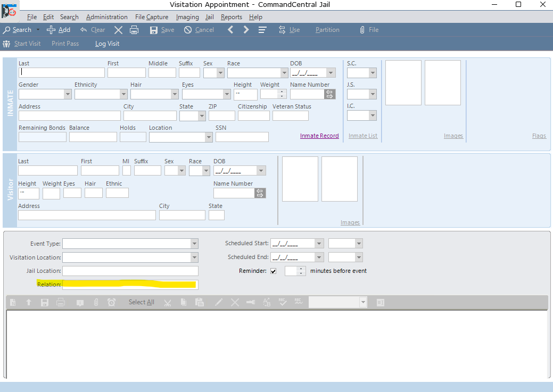Open the Jail menu
Image resolution: width=553 pixels, height=392 pixels.
pyautogui.click(x=209, y=17)
